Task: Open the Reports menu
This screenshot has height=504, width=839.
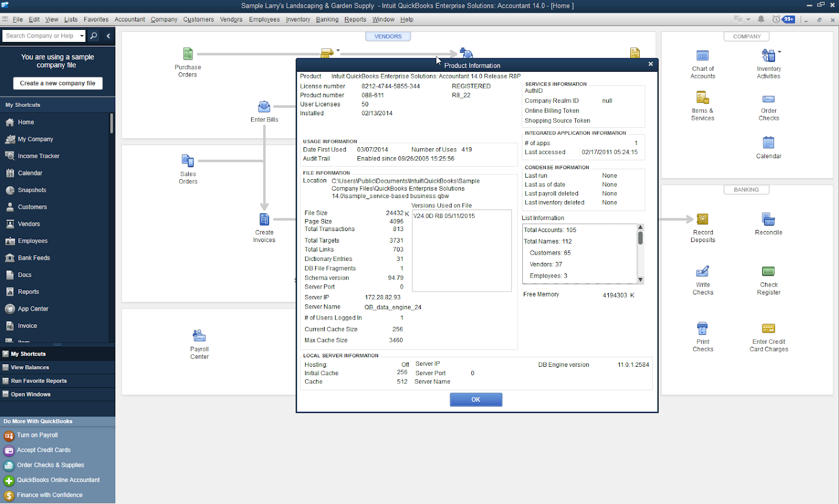Action: coord(355,19)
